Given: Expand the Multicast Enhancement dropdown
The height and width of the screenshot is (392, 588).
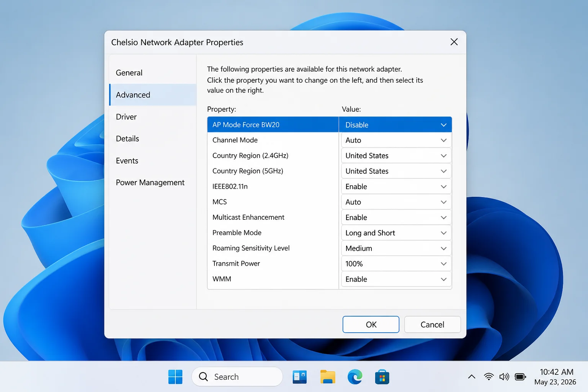Looking at the screenshot, I should click(396, 217).
